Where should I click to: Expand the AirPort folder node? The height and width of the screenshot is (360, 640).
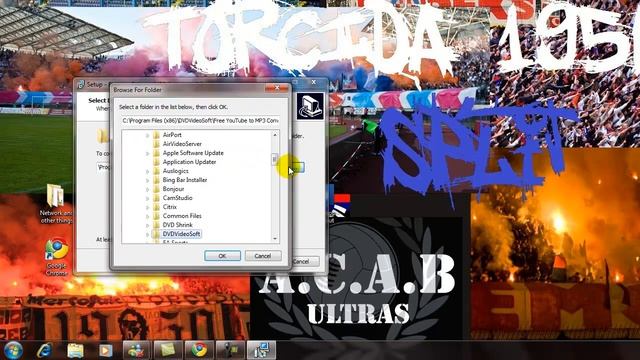pos(147,135)
